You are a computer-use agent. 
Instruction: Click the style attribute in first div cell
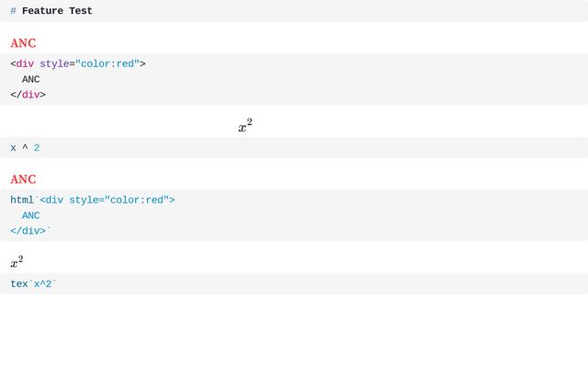(x=54, y=64)
